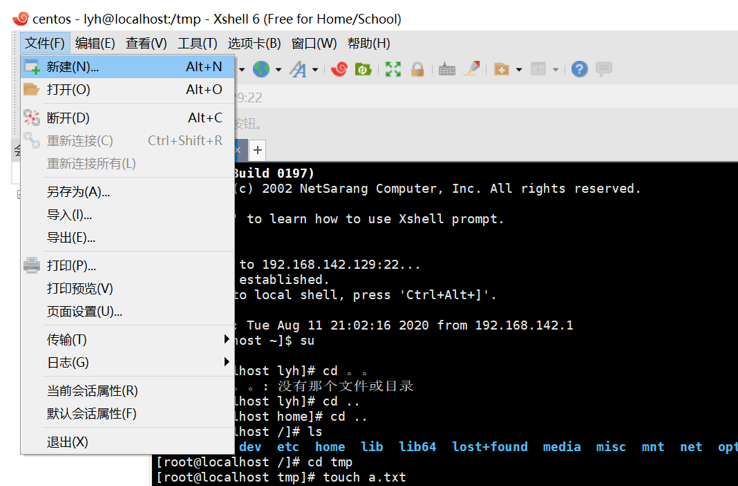Viewport: 738px width, 486px height.
Task: Open 当前会话属性(R) from the menu
Action: click(127, 390)
